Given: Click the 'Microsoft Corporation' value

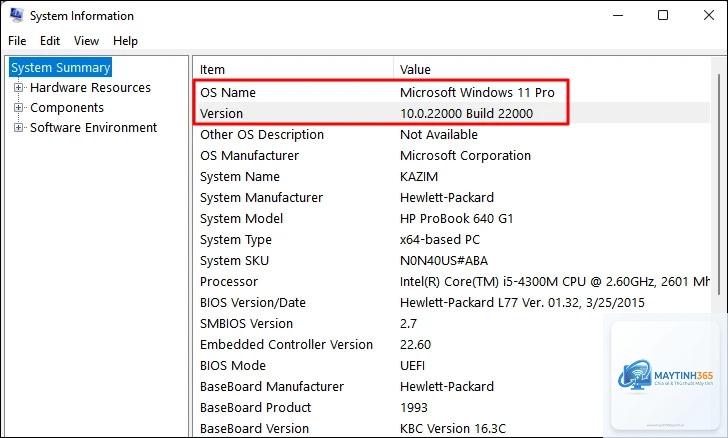Looking at the screenshot, I should [465, 156].
